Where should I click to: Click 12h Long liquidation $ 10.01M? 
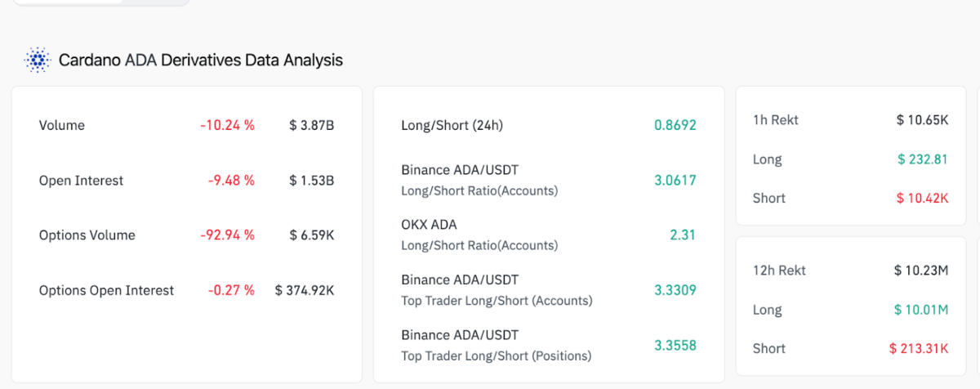pos(921,310)
